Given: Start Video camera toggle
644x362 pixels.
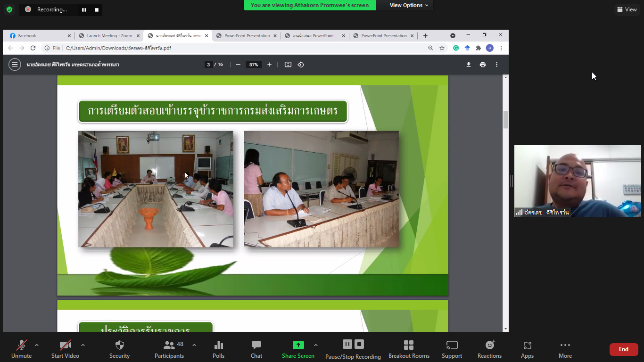Looking at the screenshot, I should [x=65, y=349].
